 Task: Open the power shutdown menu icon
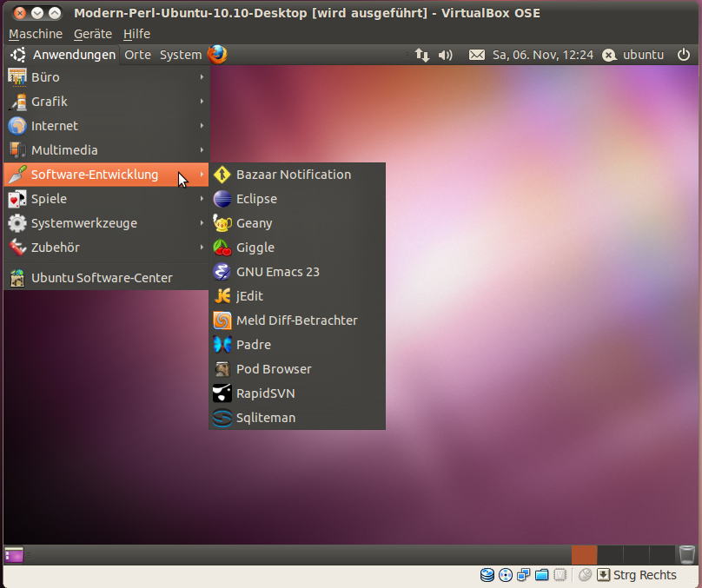tap(683, 55)
